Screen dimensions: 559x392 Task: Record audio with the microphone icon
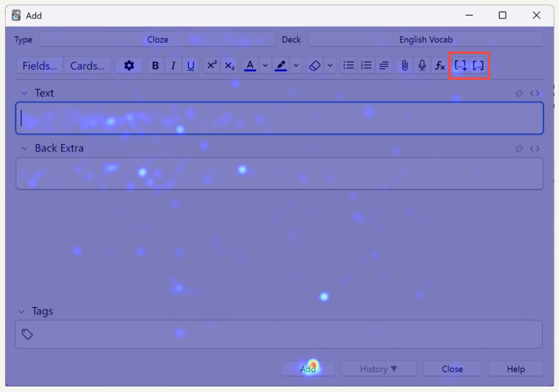click(x=422, y=66)
